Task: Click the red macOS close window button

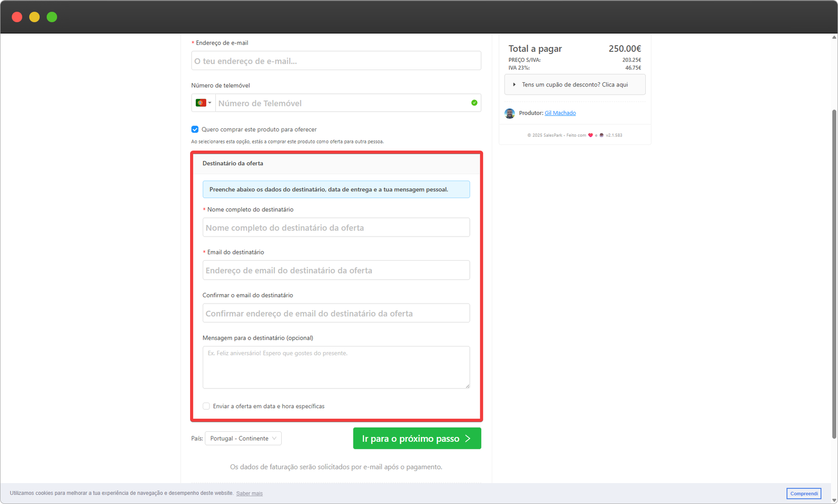Action: [17, 17]
